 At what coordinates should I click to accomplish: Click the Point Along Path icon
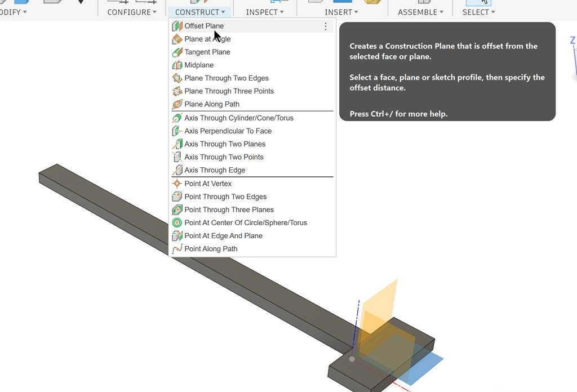[177, 248]
